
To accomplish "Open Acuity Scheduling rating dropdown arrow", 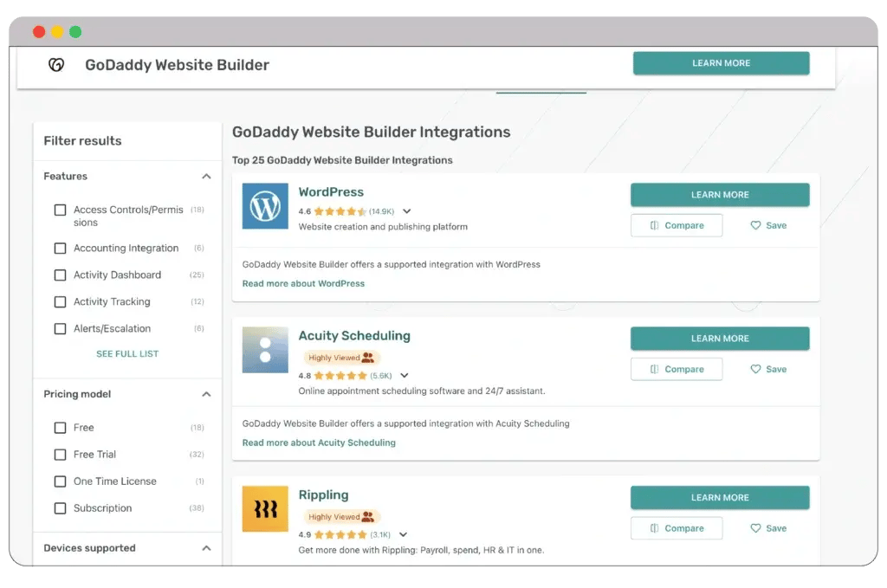I will click(x=404, y=376).
